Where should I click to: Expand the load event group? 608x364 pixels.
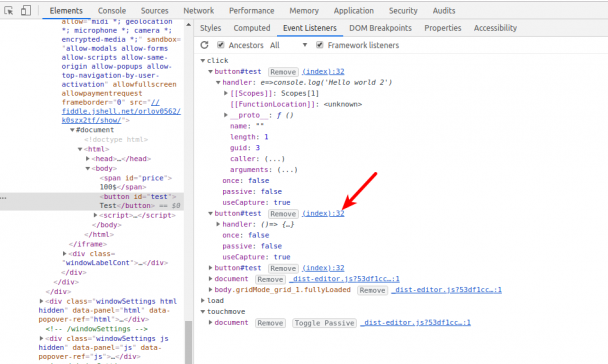coord(203,300)
